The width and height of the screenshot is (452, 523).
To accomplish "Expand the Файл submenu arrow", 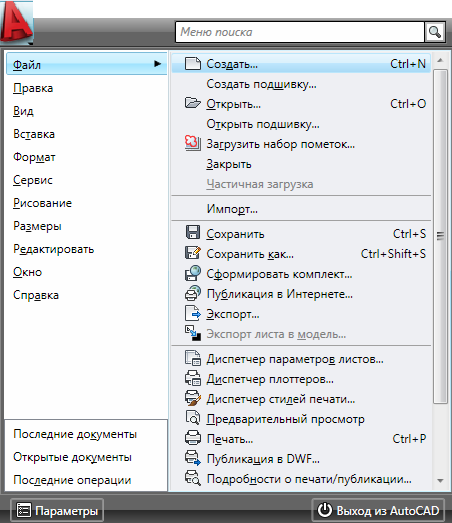I will click(x=157, y=63).
